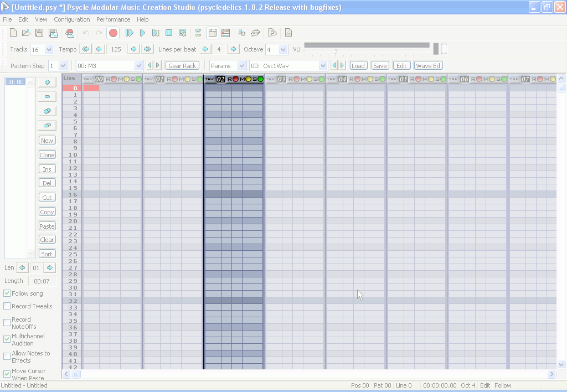Switch to the machine view icon

point(198,33)
